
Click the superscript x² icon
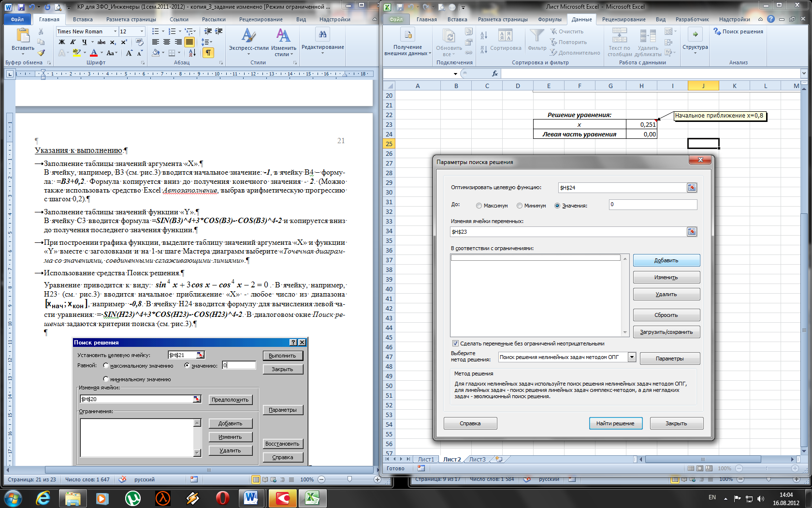point(124,42)
